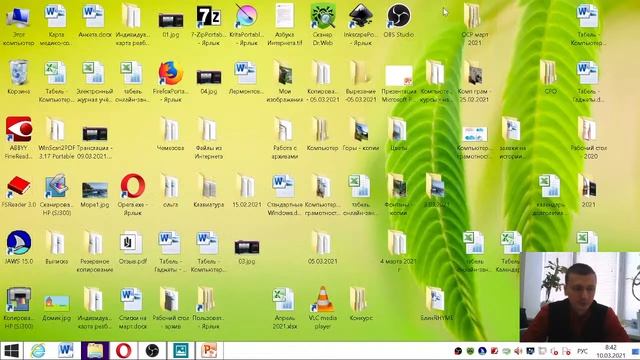The height and width of the screenshot is (360, 640).
Task: Select the Резервное копирование folder
Action: pyautogui.click(x=94, y=243)
